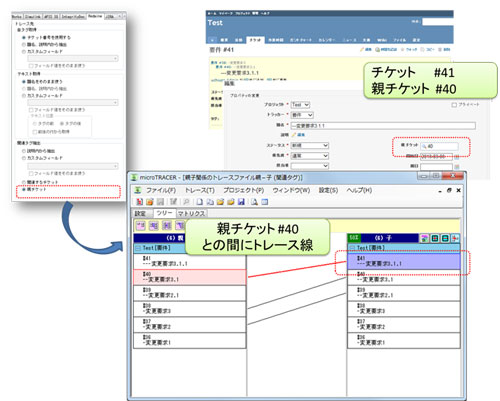Select #38 変更要求3 row in left 親 panel
Screen dimensions: 500x401
pyautogui.click(x=190, y=309)
